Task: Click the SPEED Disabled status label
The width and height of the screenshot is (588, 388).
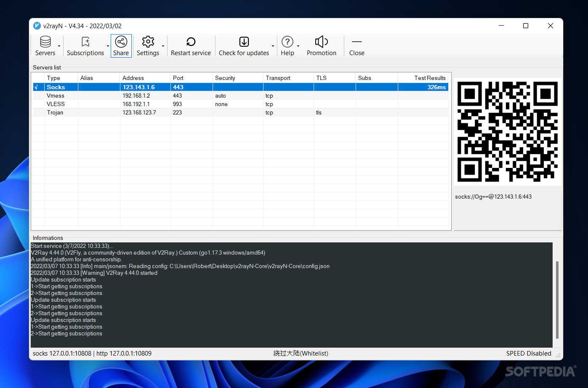Action: 529,353
